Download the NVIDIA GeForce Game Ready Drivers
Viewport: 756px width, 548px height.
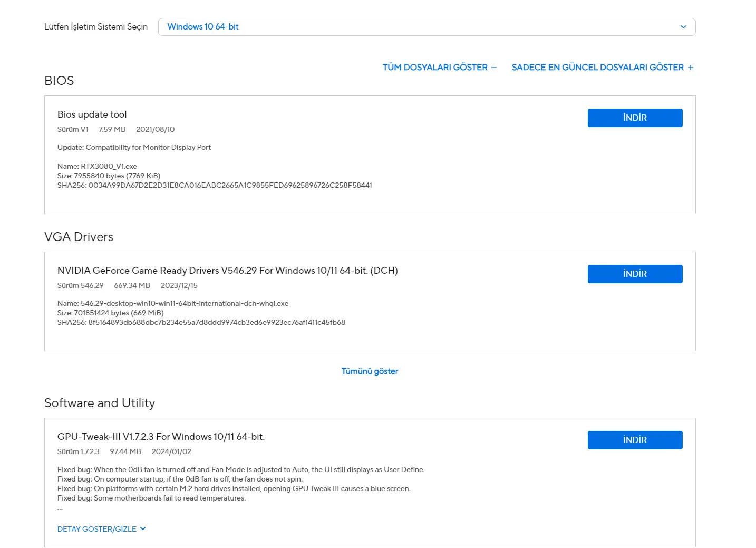point(635,274)
